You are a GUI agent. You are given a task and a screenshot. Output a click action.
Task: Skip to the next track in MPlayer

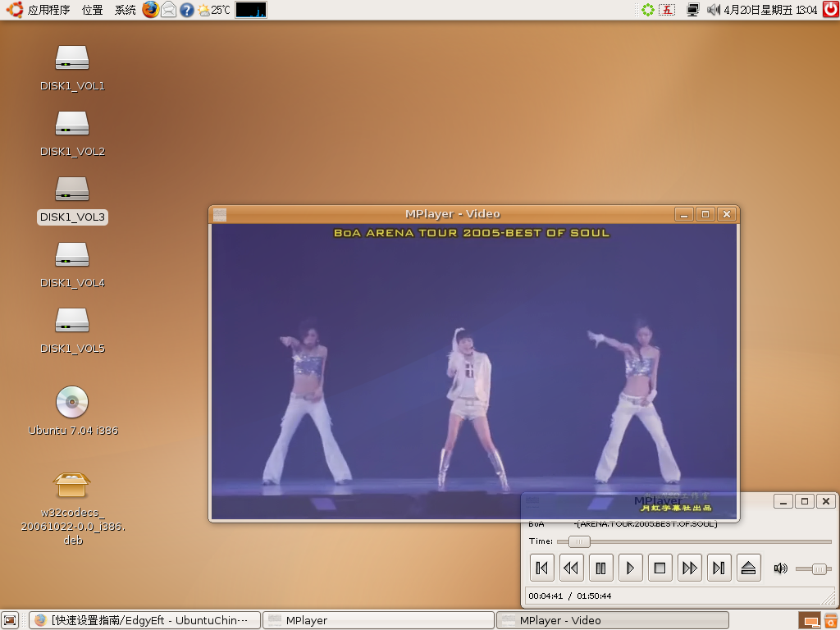tap(719, 568)
